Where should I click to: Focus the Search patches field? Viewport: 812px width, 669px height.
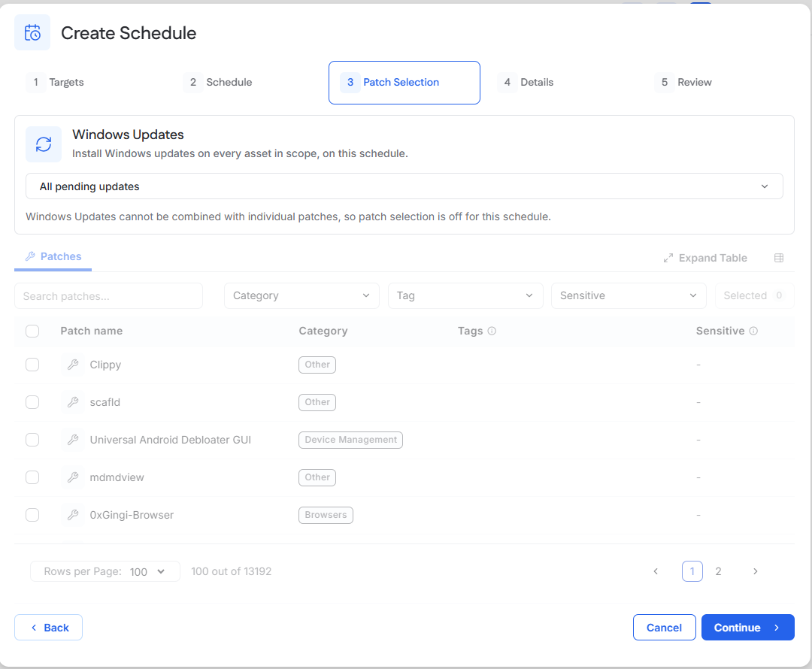pos(109,296)
